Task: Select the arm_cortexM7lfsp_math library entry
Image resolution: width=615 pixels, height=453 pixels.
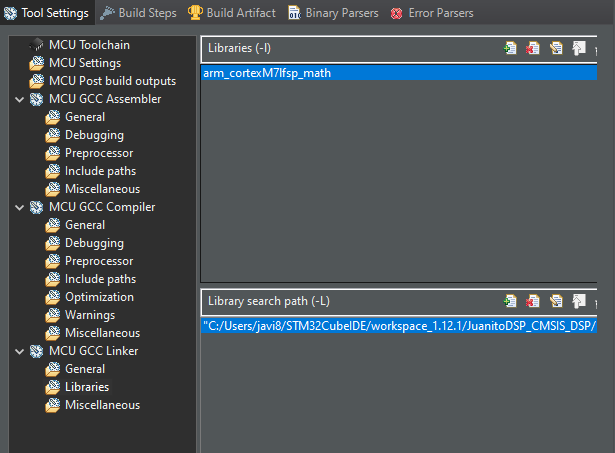Action: 399,73
